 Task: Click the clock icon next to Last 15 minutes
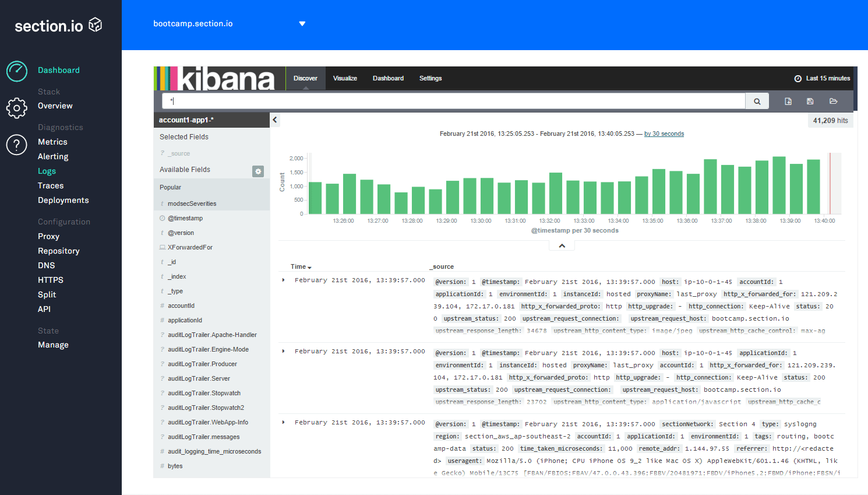[x=798, y=79]
